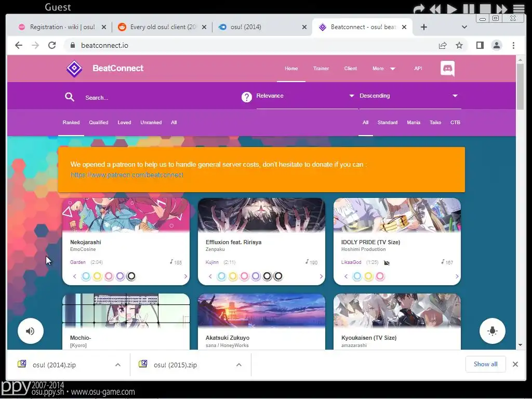This screenshot has height=399, width=532.
Task: Select the black difficulty circle on Nekojarashi
Action: 131,276
